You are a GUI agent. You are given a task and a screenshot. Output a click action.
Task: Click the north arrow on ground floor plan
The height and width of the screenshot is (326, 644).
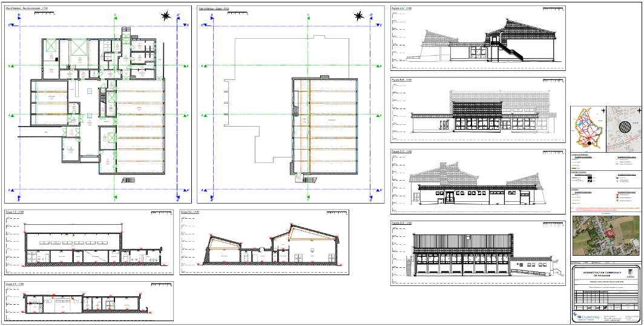pyautogui.click(x=165, y=16)
